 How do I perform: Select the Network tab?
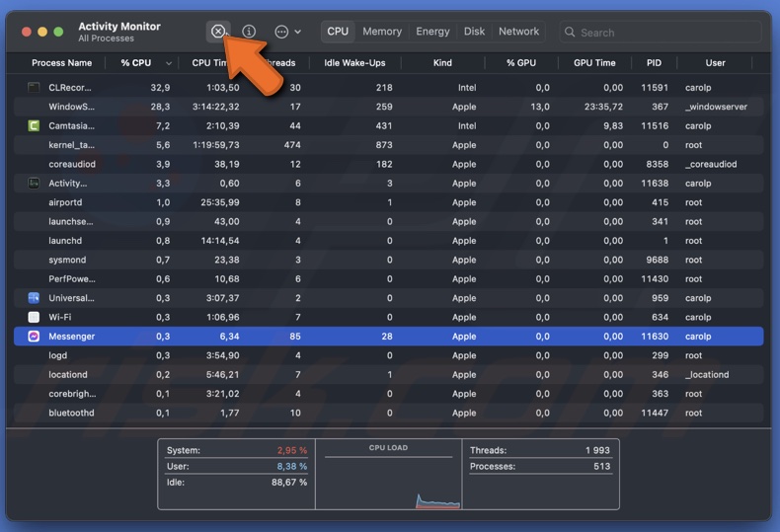[x=518, y=32]
